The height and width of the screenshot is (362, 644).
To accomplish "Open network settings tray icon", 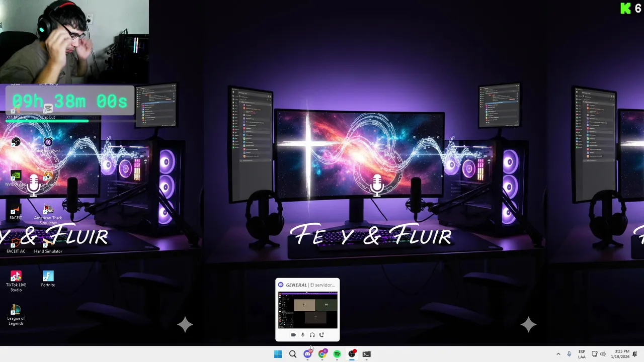I will (x=594, y=354).
